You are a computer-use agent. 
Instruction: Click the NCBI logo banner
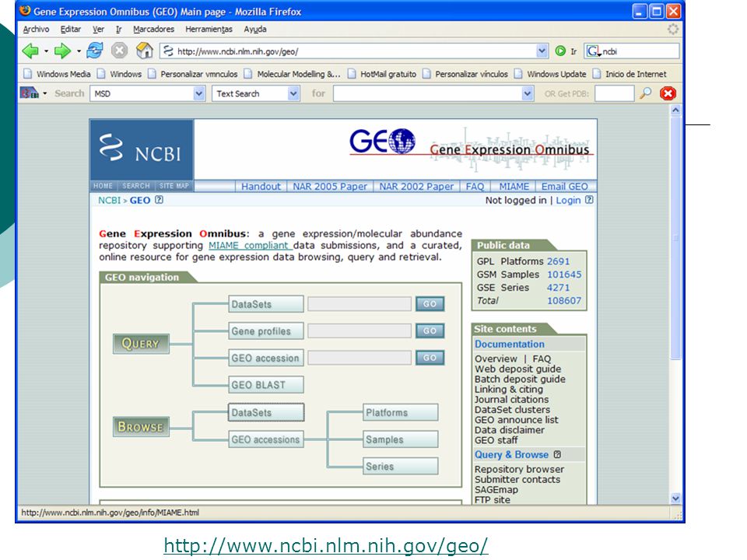[x=142, y=149]
